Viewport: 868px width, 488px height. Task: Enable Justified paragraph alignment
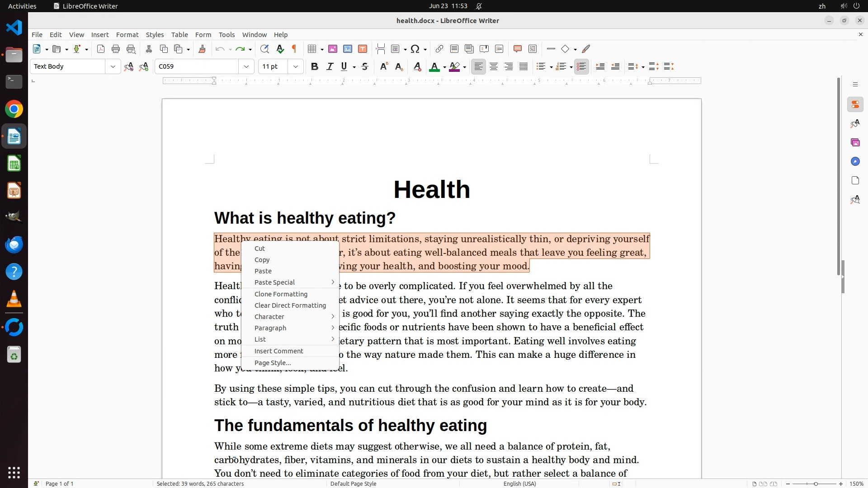(524, 67)
